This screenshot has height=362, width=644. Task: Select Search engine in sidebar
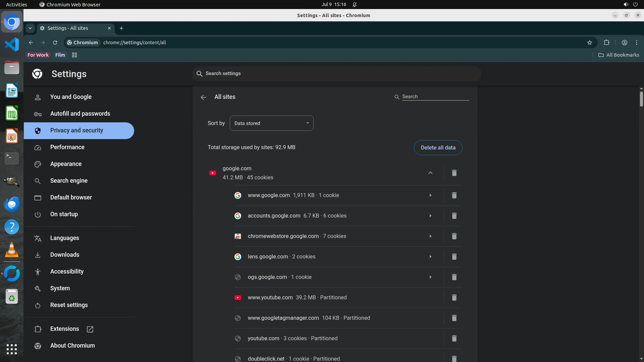(69, 181)
